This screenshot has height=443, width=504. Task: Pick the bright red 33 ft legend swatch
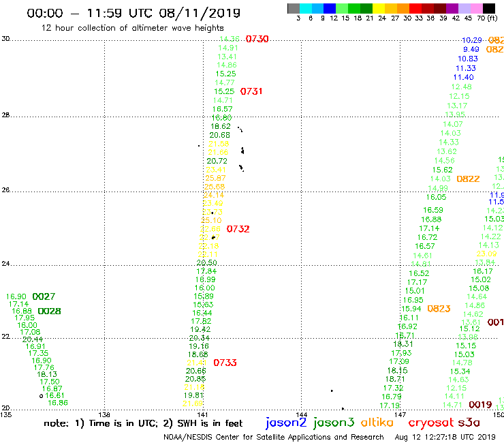[415, 9]
